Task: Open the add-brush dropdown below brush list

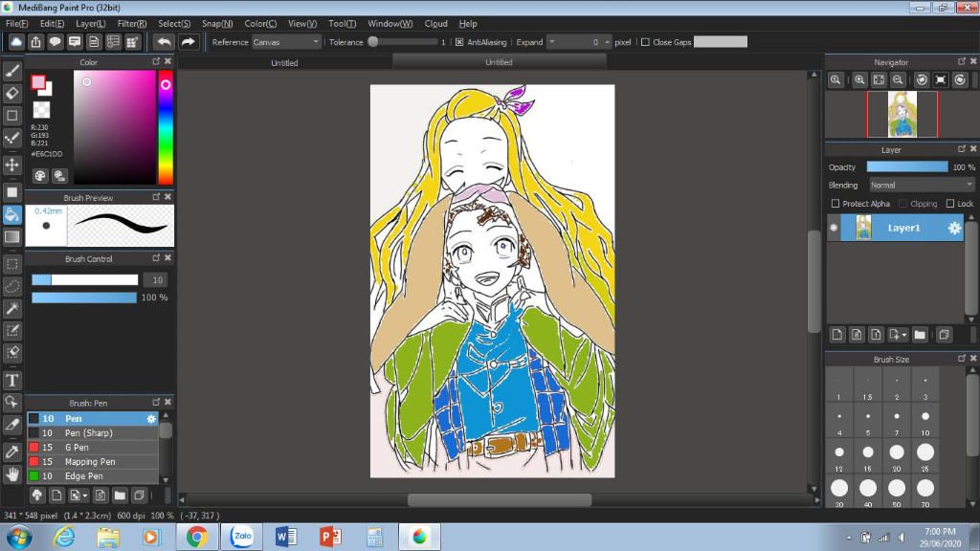Action: (x=78, y=496)
